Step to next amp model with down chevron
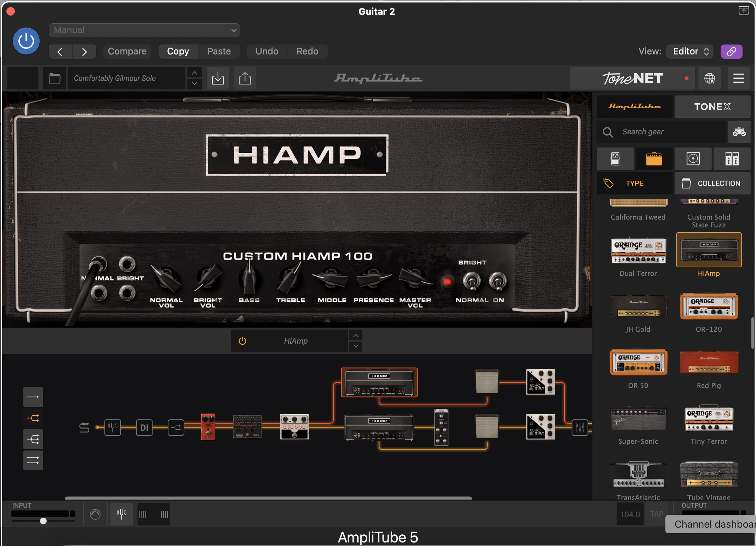The width and height of the screenshot is (756, 546). tap(356, 347)
